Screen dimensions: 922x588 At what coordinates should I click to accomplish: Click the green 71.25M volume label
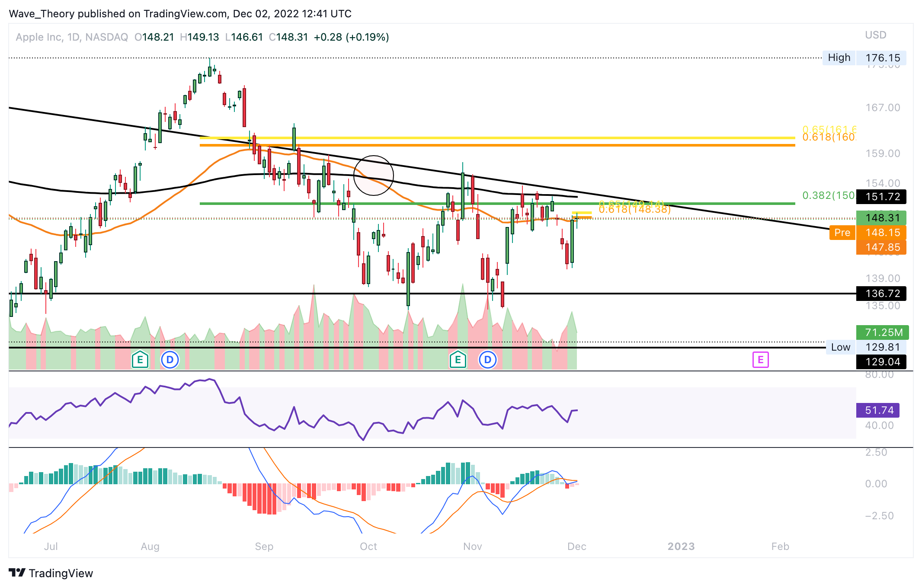[x=882, y=332]
